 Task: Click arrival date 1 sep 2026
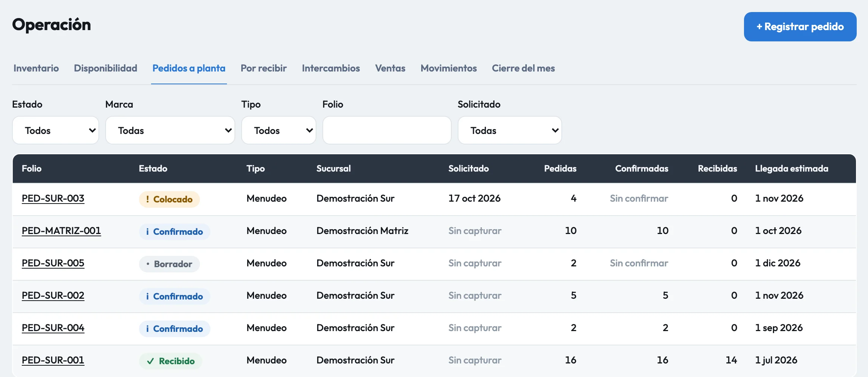779,328
